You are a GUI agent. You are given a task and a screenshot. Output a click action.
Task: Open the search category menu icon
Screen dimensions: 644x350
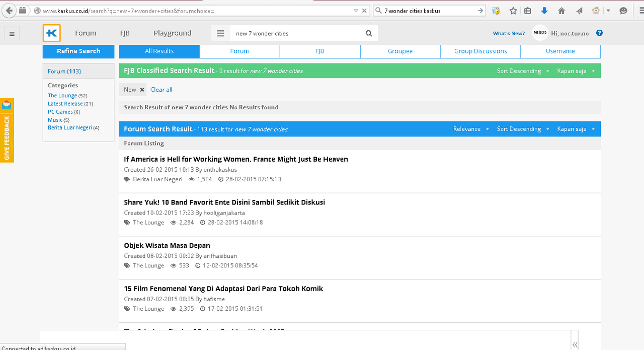220,33
